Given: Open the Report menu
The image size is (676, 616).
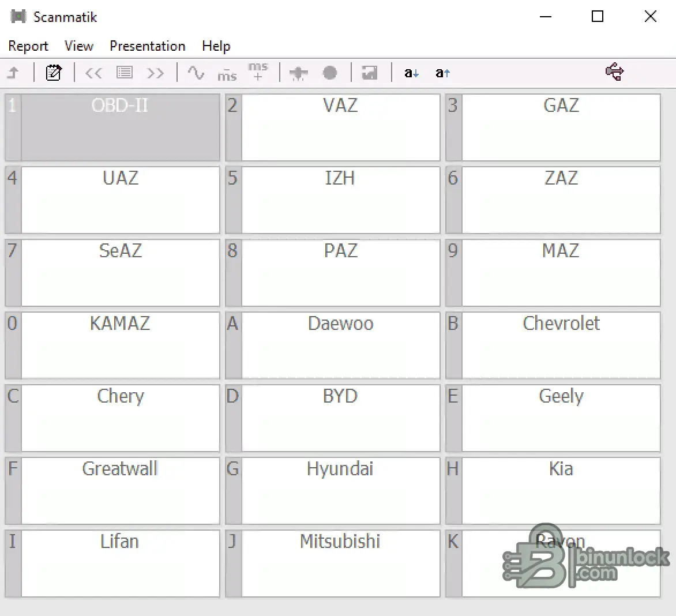Looking at the screenshot, I should click(28, 46).
